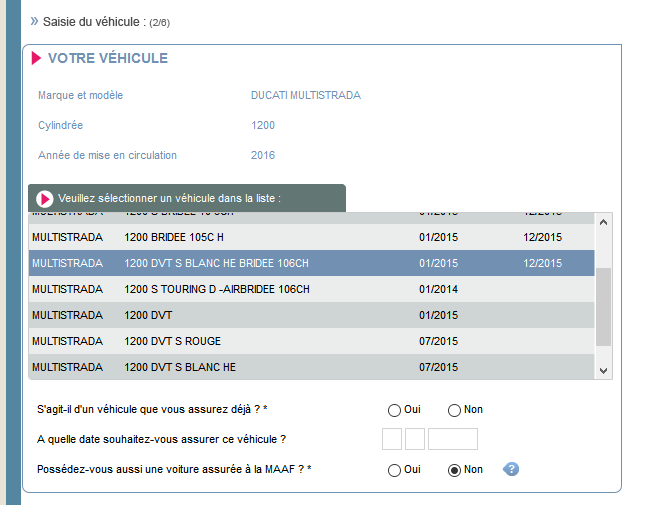
Task: Select Non for already insured vehicle
Action: [x=454, y=410]
